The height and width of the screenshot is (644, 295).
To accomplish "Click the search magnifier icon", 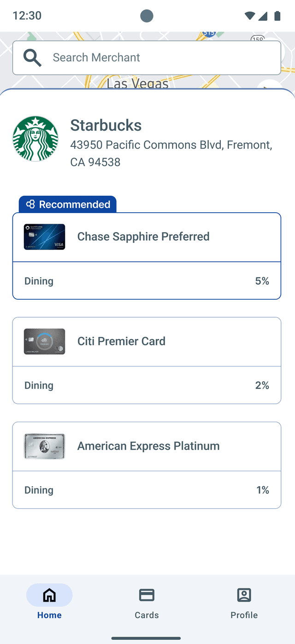I will click(32, 58).
